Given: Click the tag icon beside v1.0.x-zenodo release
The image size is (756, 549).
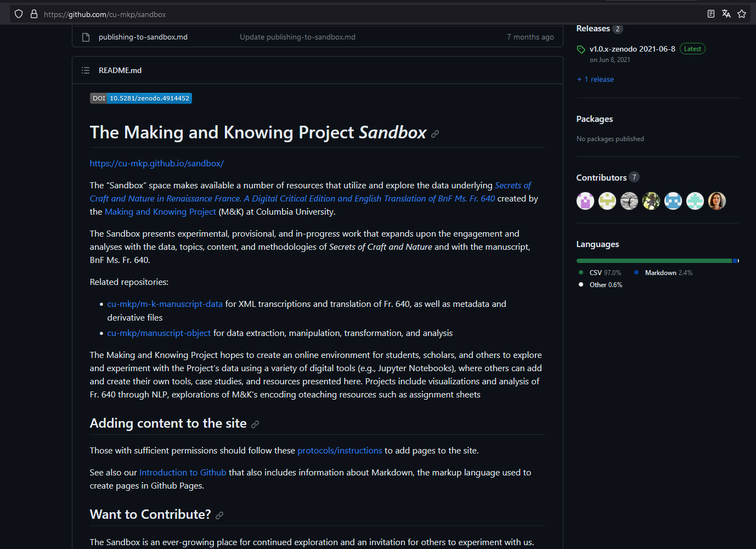Looking at the screenshot, I should point(581,49).
